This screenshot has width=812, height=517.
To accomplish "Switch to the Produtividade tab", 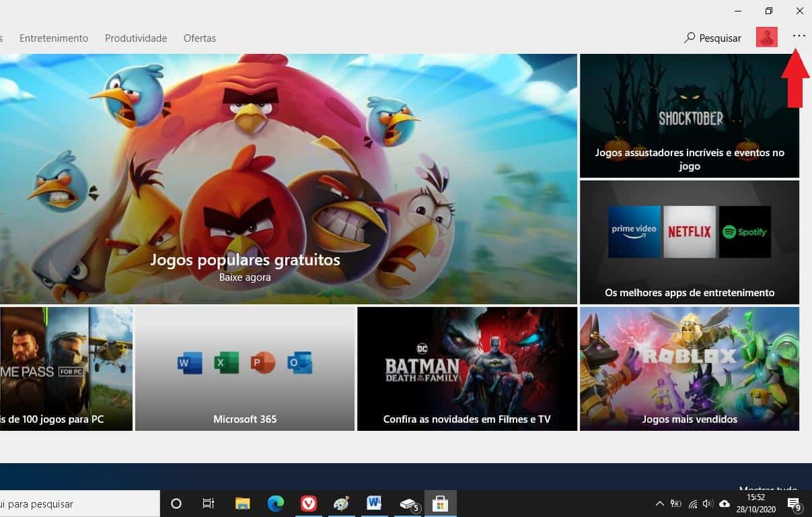I will pos(136,38).
